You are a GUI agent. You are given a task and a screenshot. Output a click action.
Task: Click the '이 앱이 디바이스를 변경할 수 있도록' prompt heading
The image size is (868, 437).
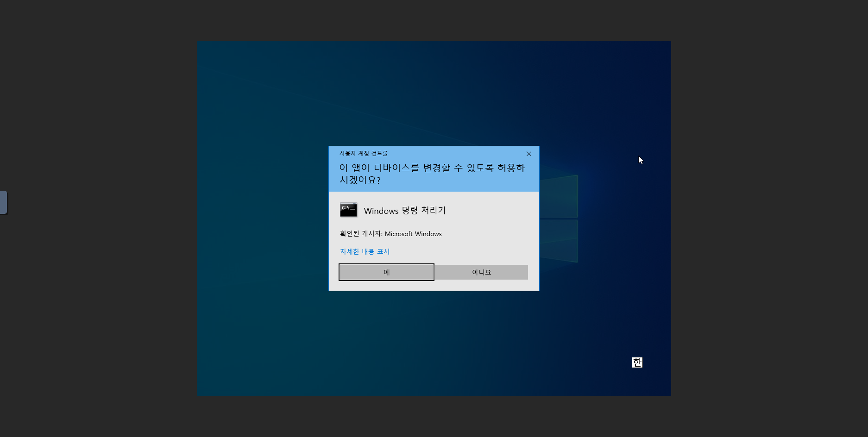[x=432, y=174]
